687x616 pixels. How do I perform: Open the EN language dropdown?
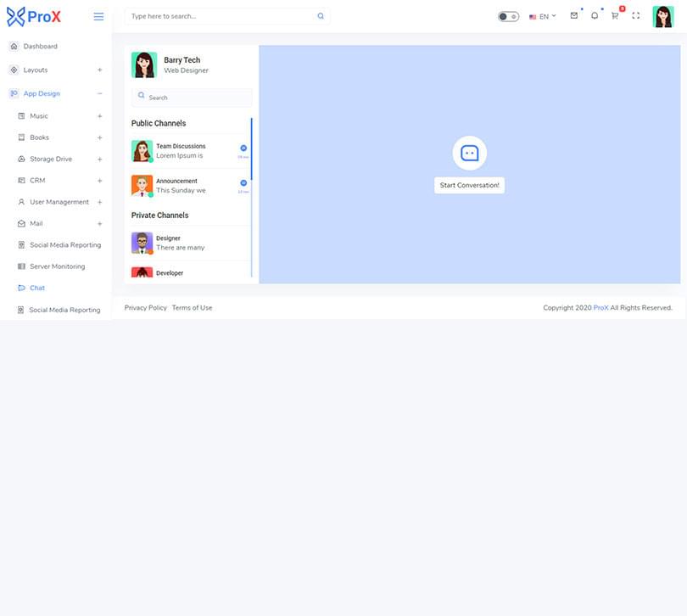pos(543,16)
